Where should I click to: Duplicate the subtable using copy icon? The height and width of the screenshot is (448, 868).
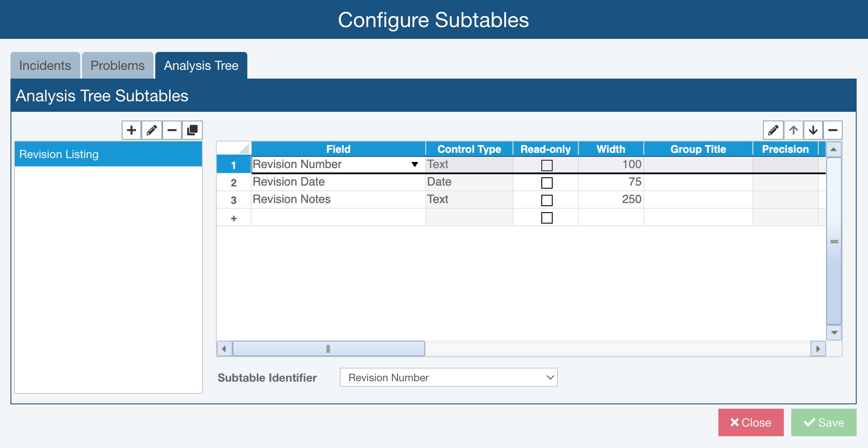(192, 130)
